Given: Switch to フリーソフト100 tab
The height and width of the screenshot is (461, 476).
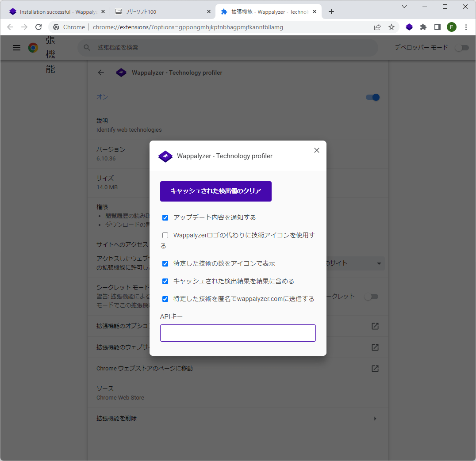Looking at the screenshot, I should 162,11.
